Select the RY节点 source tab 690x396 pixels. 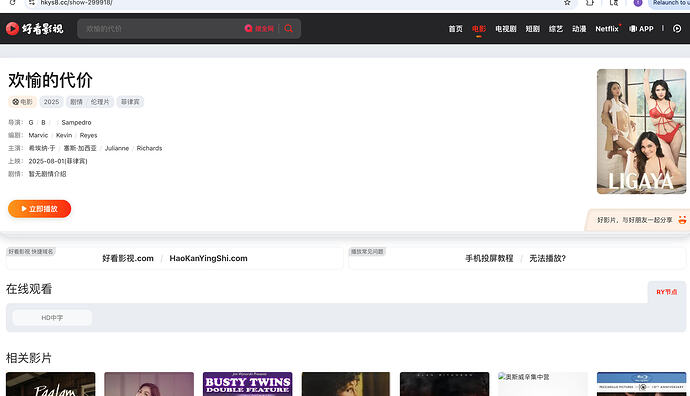pos(667,292)
